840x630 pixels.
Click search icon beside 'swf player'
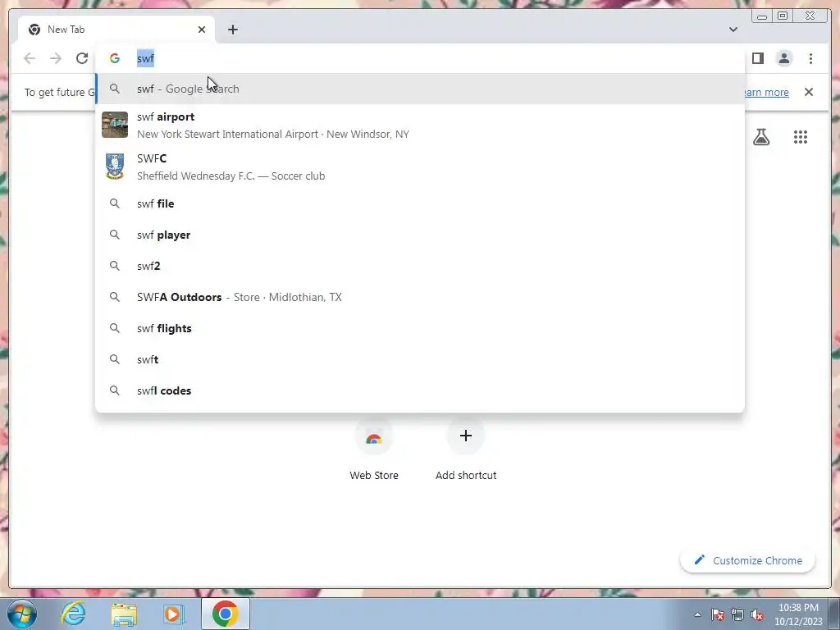point(115,235)
